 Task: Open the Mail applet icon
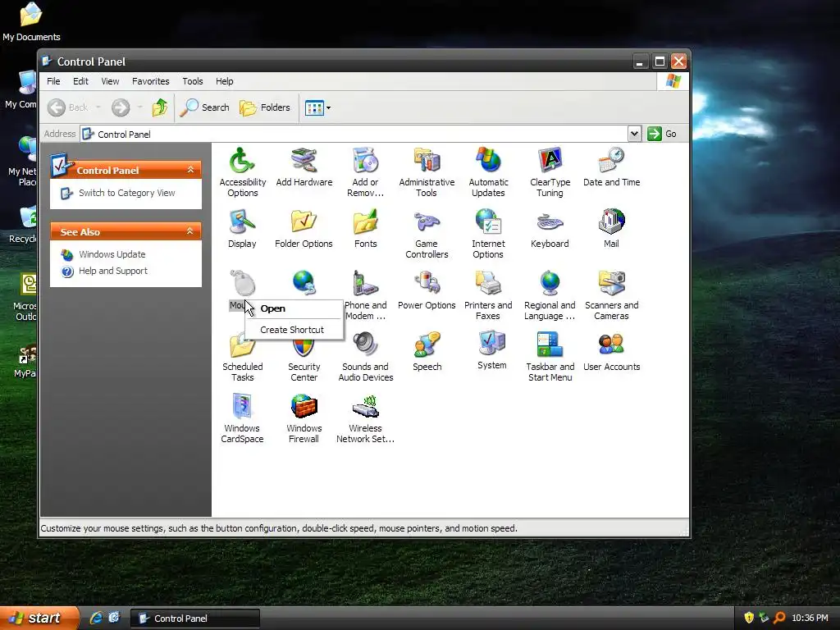(611, 228)
